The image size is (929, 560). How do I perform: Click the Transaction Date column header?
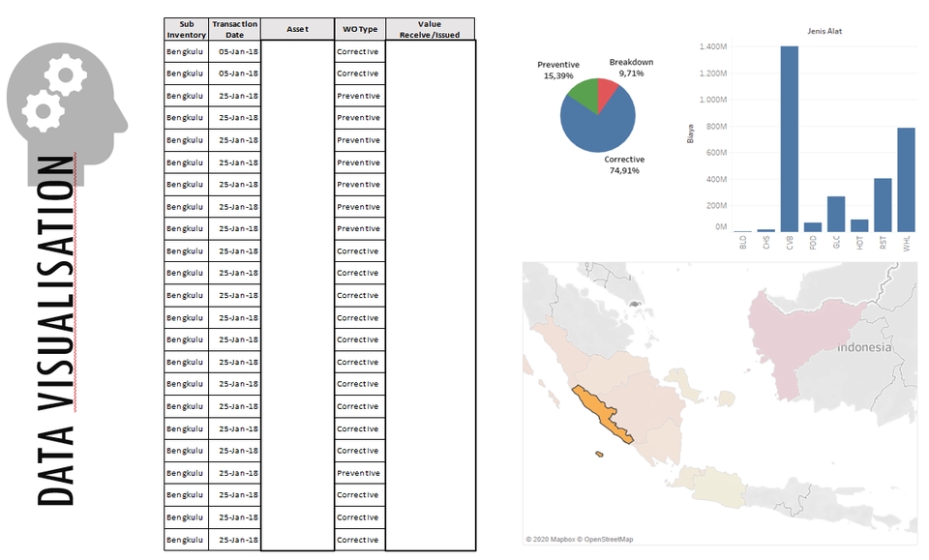tap(234, 30)
